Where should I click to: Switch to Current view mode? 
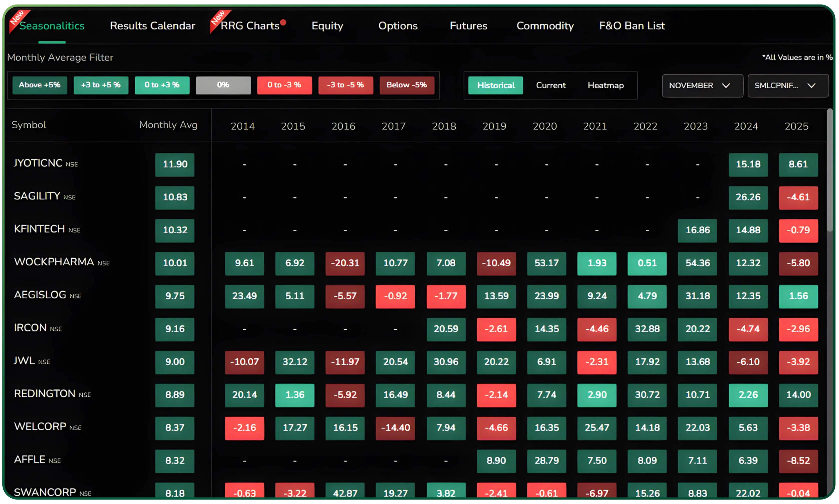click(551, 85)
